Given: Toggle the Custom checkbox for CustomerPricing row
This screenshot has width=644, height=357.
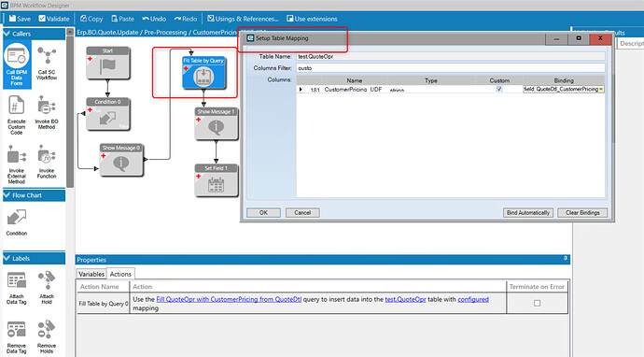Looking at the screenshot, I should [499, 89].
